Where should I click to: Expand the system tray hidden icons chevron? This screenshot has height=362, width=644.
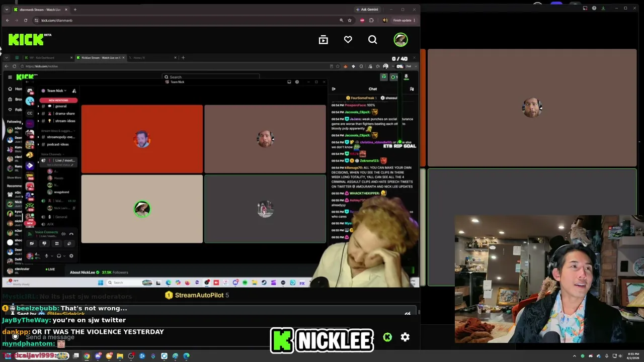575,356
